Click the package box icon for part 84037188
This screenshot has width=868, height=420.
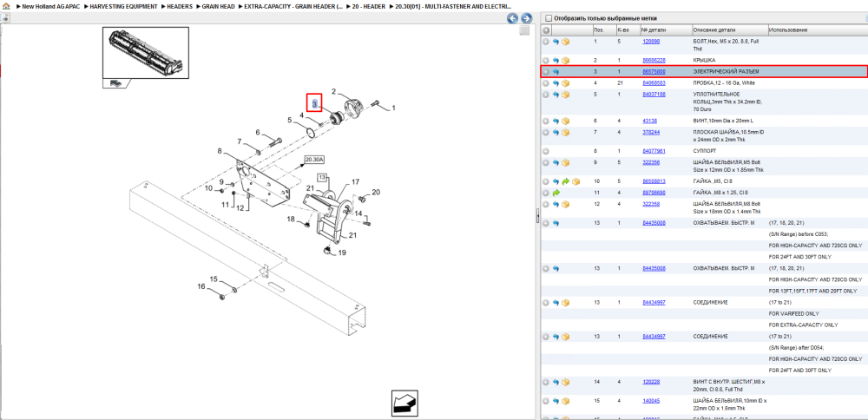566,95
